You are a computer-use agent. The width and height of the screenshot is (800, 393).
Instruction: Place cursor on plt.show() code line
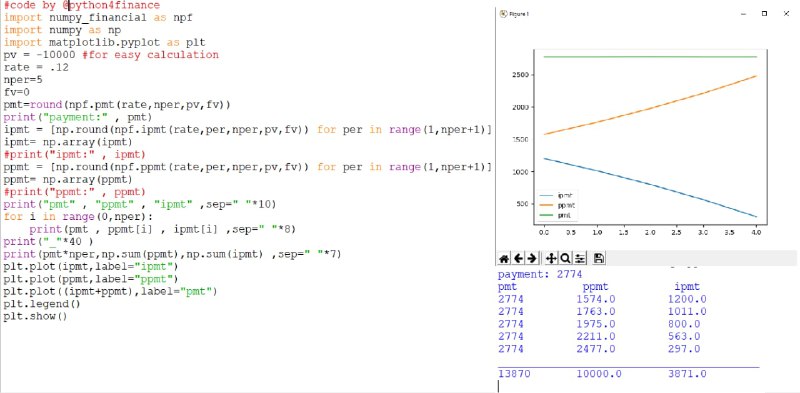click(x=36, y=316)
